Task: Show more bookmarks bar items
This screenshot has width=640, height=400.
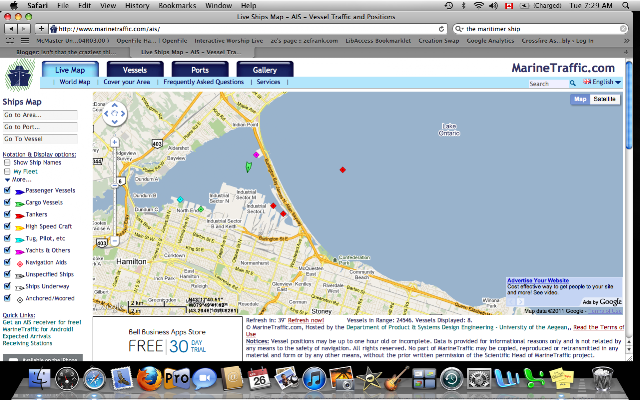Action: click(x=627, y=41)
